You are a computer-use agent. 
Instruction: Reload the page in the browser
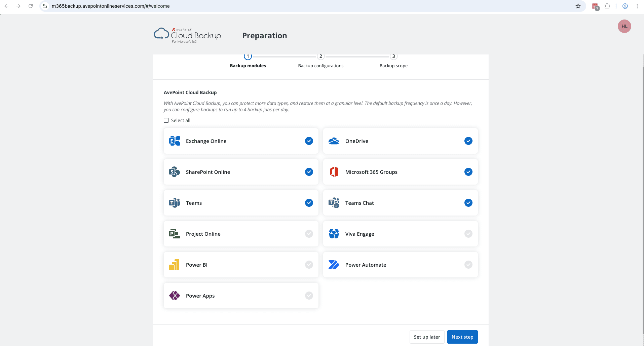coord(31,6)
